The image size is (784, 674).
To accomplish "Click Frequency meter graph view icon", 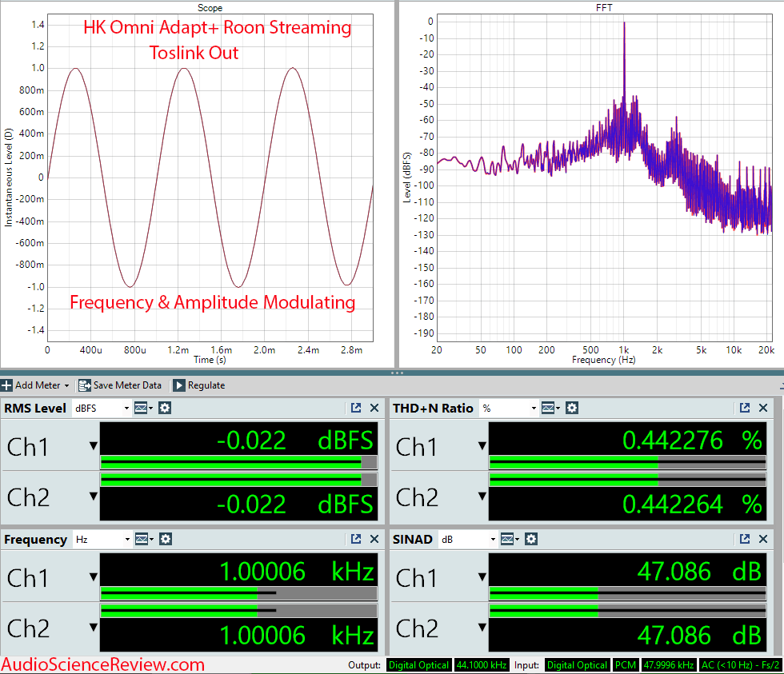I will [x=143, y=539].
